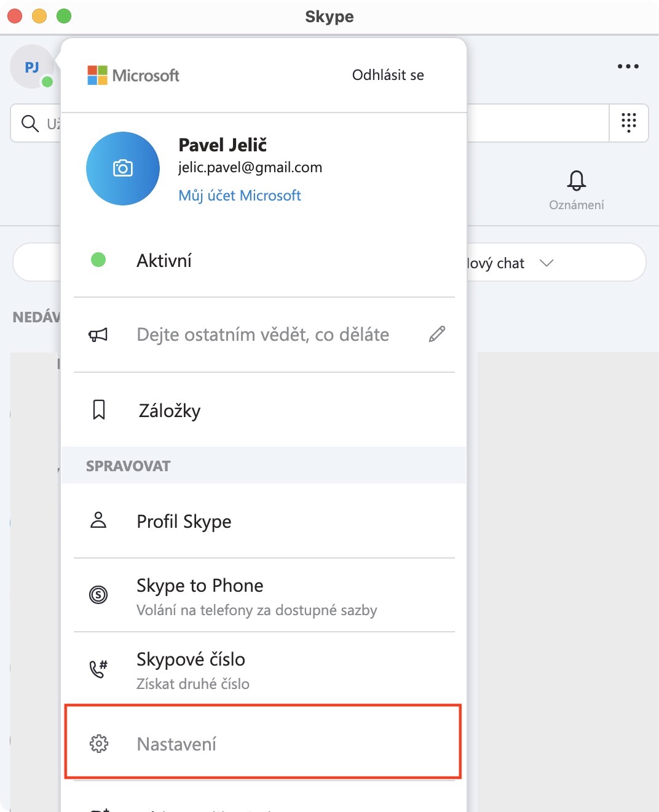Click the Skypové číslo phone icon
Screen dimensions: 659x812
98,669
